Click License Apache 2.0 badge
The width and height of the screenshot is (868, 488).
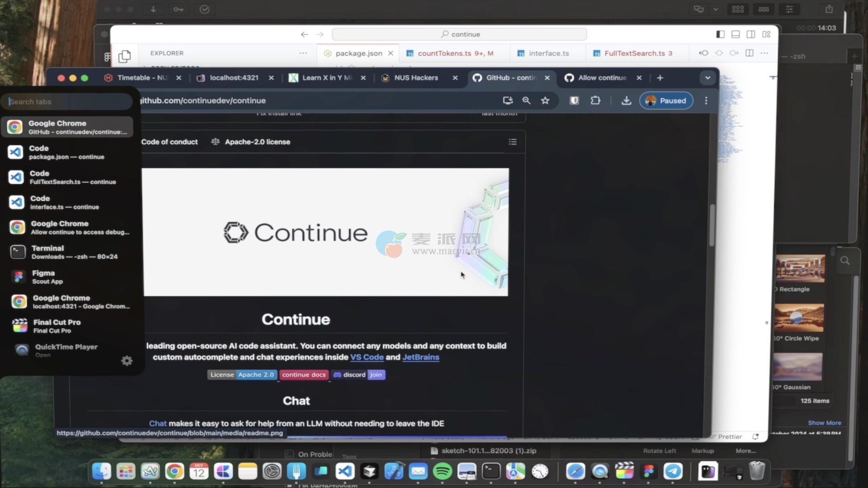tap(242, 375)
